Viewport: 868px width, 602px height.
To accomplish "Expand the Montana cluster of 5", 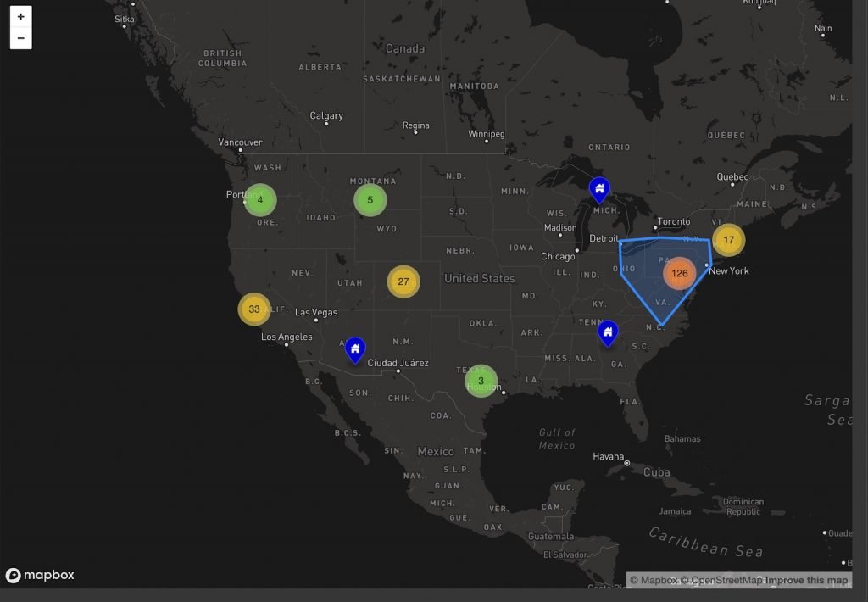I will pyautogui.click(x=370, y=200).
